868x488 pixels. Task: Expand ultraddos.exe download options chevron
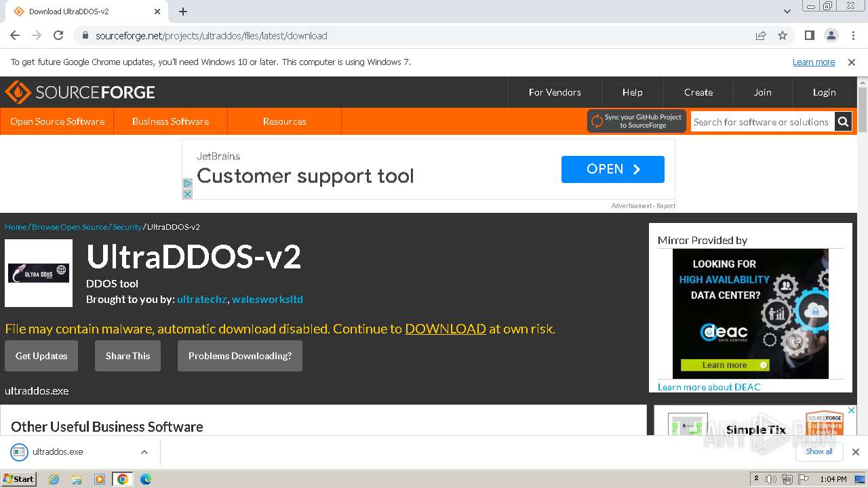pyautogui.click(x=144, y=452)
